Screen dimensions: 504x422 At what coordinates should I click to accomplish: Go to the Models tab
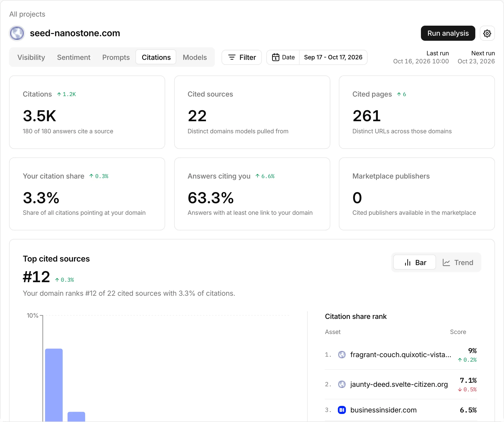(x=195, y=57)
